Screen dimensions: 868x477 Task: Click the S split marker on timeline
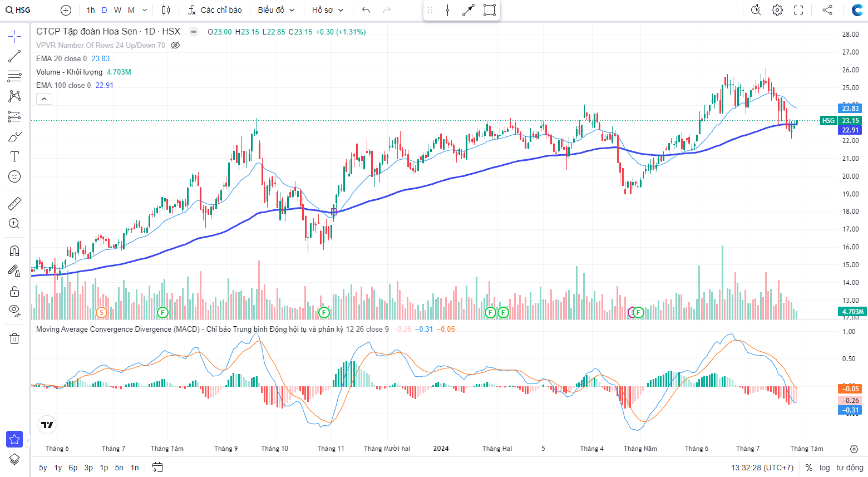point(101,312)
